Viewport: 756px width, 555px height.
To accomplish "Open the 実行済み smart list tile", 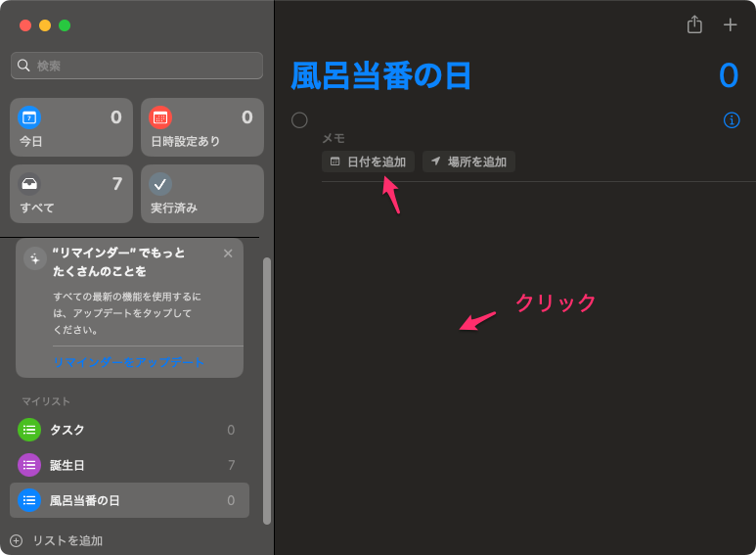I will point(201,194).
